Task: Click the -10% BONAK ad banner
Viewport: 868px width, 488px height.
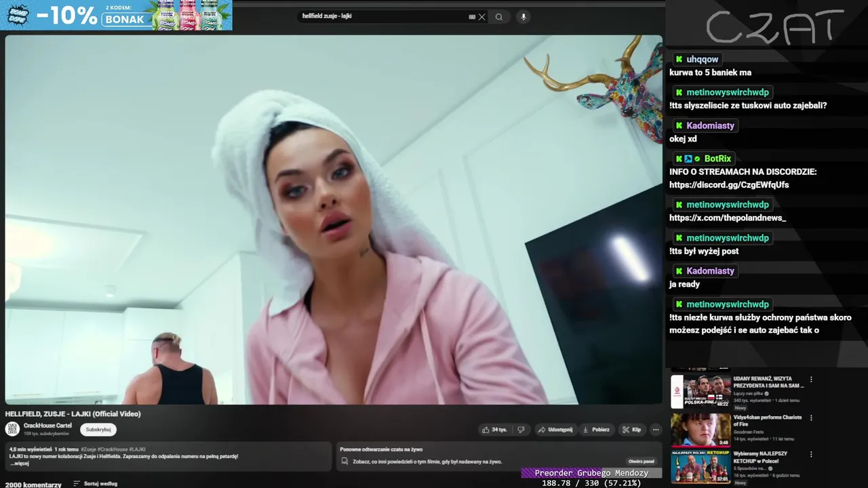Action: 116,15
